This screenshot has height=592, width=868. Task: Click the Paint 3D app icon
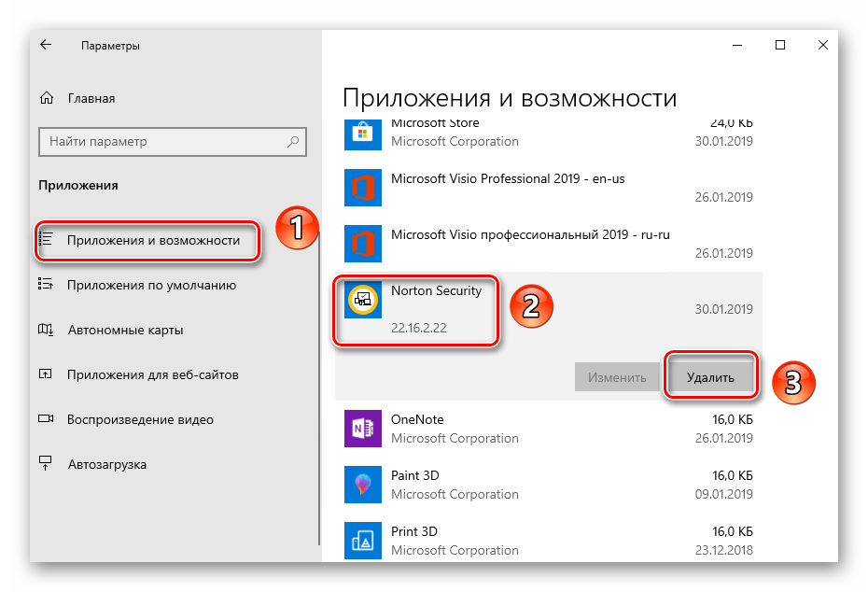[362, 484]
